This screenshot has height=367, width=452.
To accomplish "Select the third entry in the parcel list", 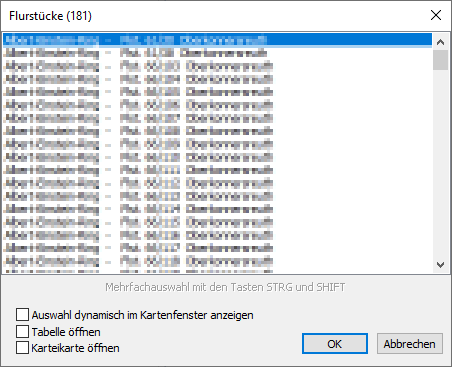I will 217,66.
